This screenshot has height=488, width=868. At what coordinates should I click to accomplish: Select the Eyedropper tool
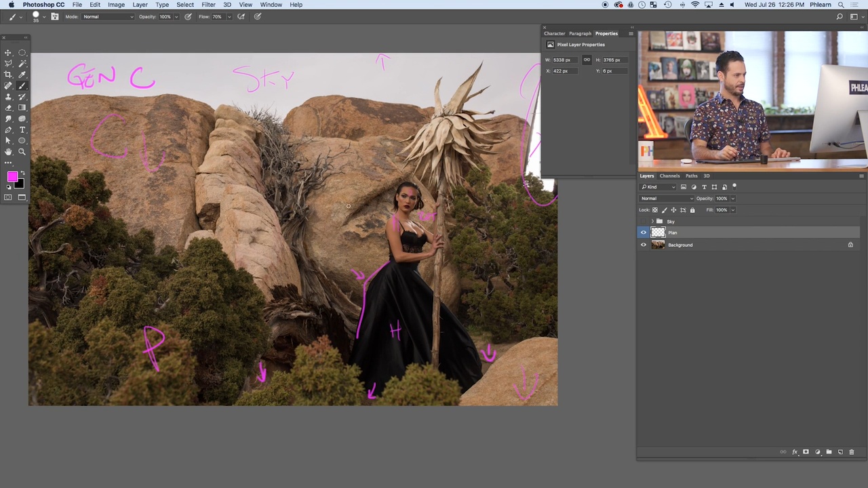point(22,75)
